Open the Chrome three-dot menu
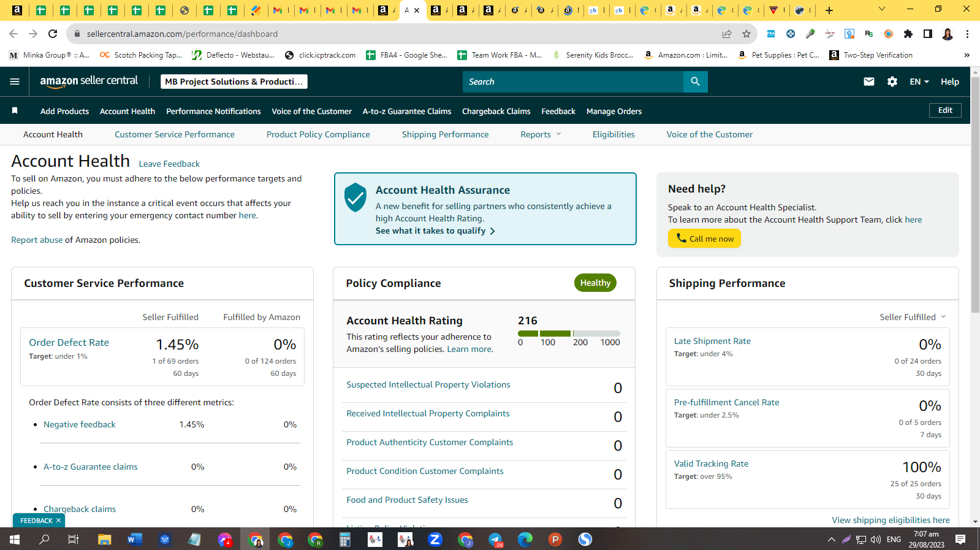Image resolution: width=980 pixels, height=550 pixels. tap(967, 34)
